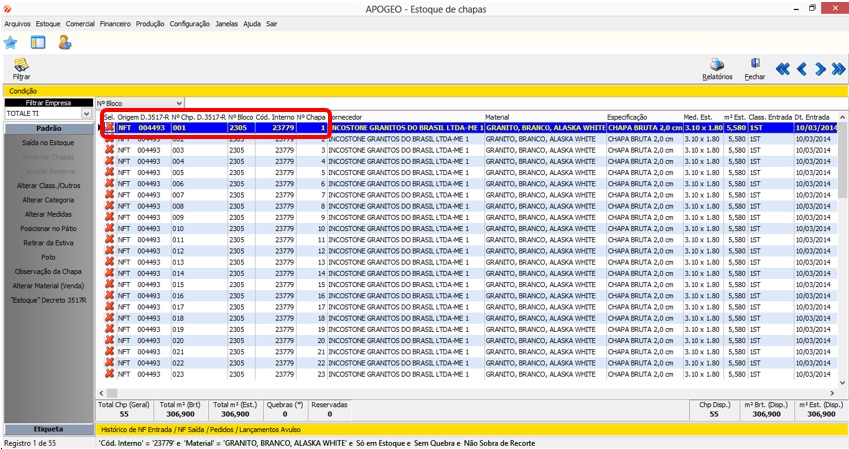The image size is (849, 449).
Task: Toggle selection X for chapa 007
Action: [109, 195]
